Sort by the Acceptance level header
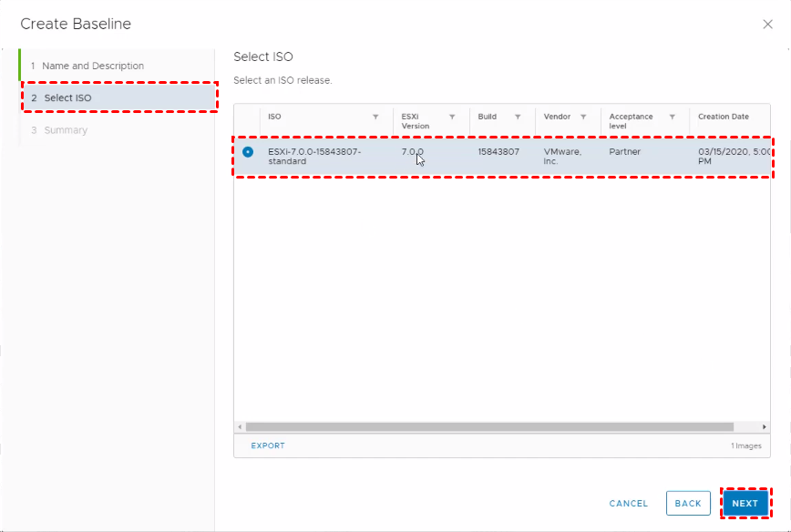Viewport: 791px width, 532px height. point(631,121)
